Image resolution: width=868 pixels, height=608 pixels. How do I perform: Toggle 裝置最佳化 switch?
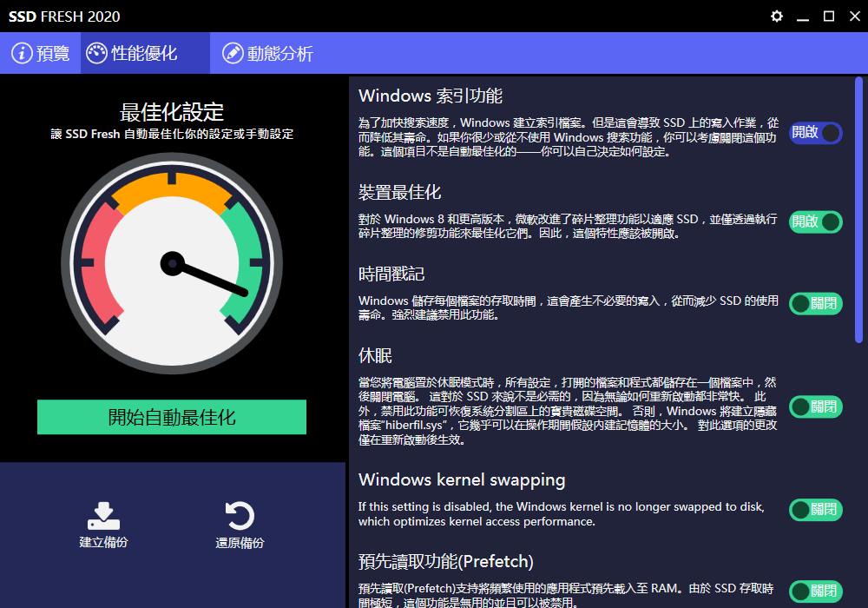click(x=815, y=221)
